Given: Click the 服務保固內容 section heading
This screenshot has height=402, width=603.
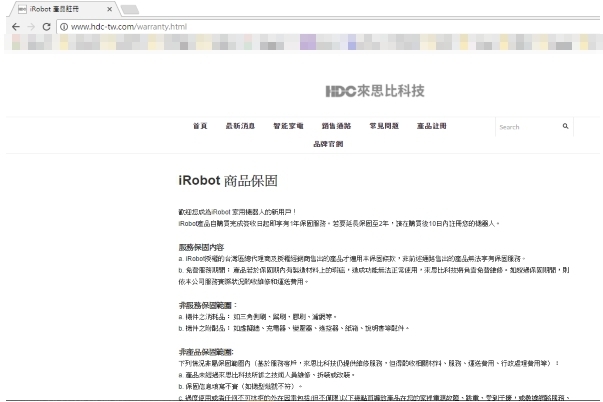Looking at the screenshot, I should click(x=201, y=247).
